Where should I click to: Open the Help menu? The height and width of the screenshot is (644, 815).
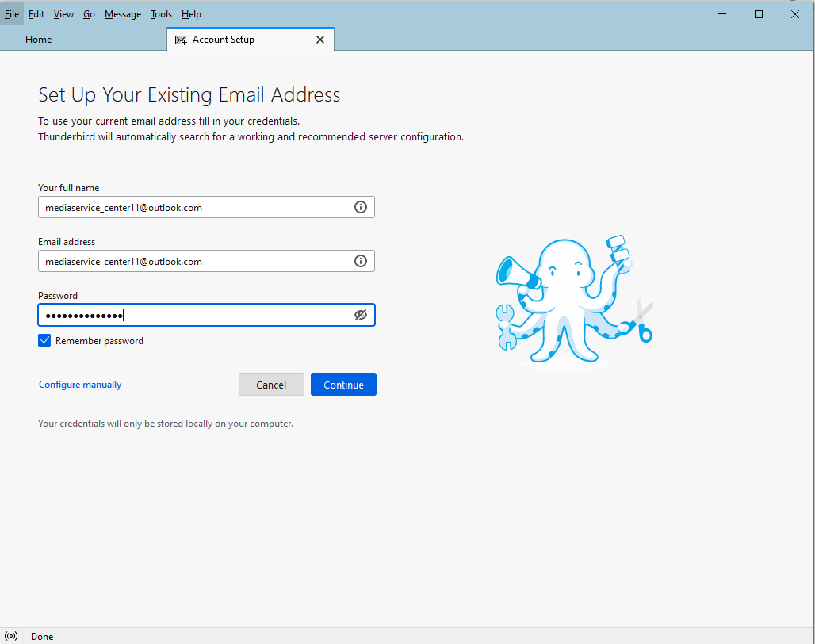click(191, 14)
